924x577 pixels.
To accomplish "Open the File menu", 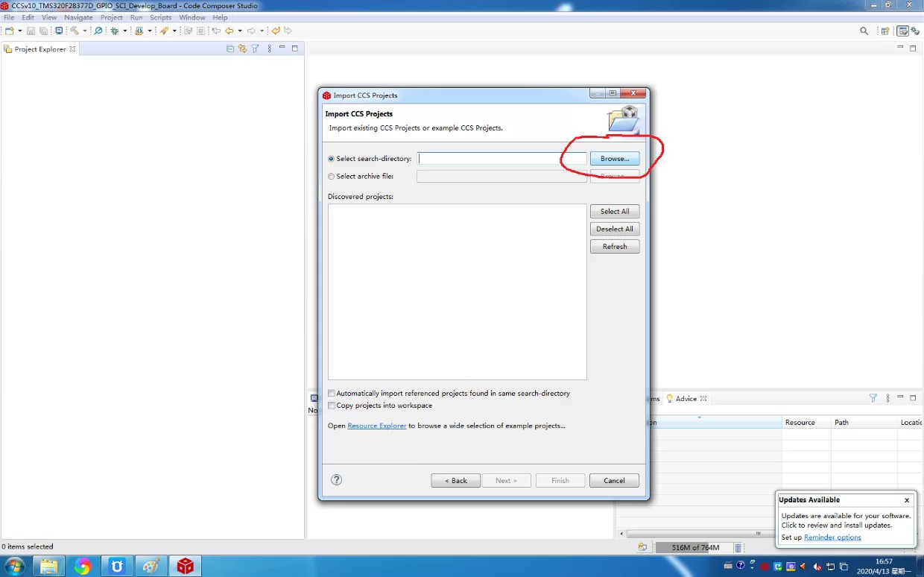I will click(x=9, y=17).
